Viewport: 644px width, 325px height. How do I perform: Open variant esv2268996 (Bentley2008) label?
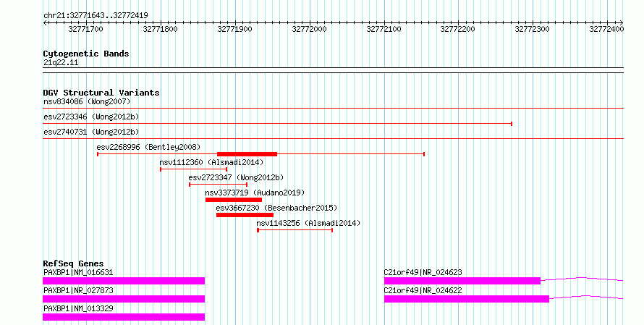pyautogui.click(x=148, y=147)
